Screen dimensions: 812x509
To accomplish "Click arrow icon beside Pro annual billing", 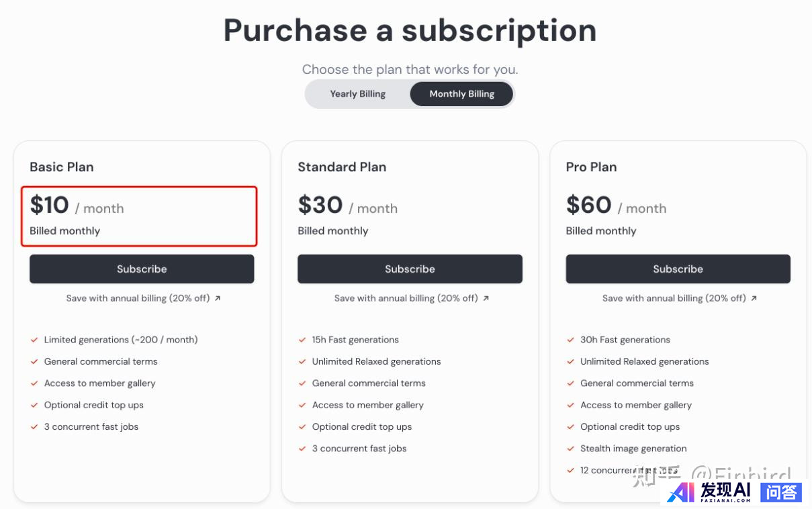I will [754, 298].
